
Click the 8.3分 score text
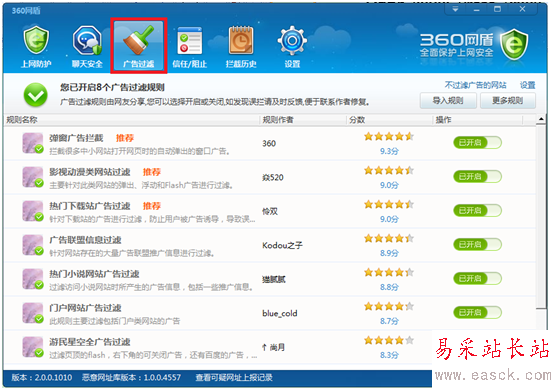(389, 355)
